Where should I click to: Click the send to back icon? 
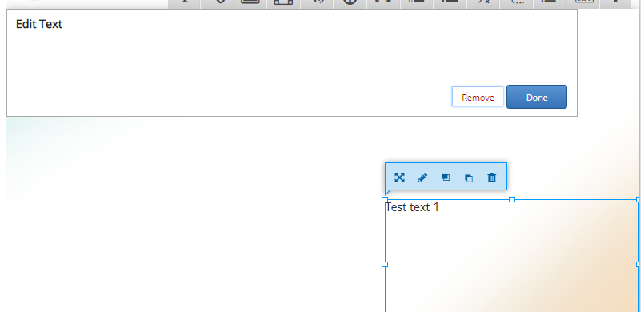(x=469, y=178)
